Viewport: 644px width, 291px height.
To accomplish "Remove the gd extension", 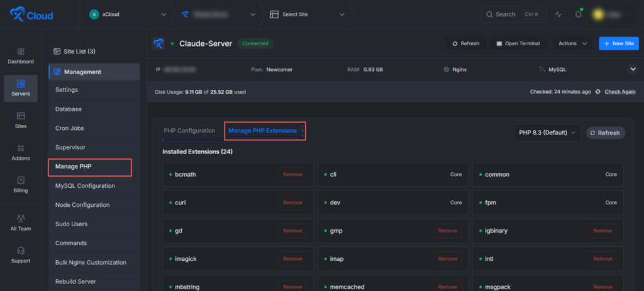I will click(292, 231).
